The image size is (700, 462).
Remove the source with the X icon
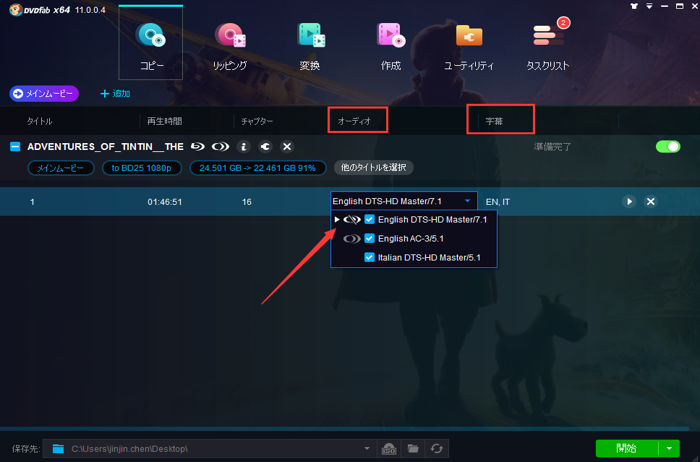[287, 146]
